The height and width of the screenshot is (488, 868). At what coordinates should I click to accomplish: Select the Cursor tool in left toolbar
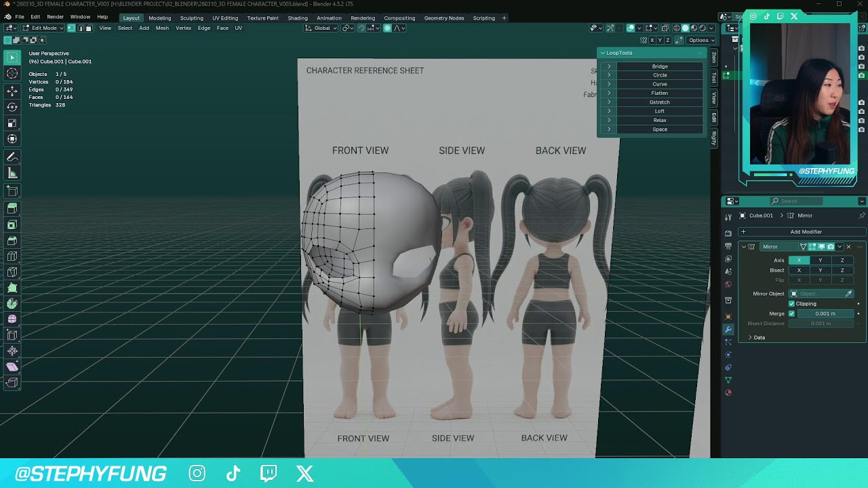click(x=12, y=74)
